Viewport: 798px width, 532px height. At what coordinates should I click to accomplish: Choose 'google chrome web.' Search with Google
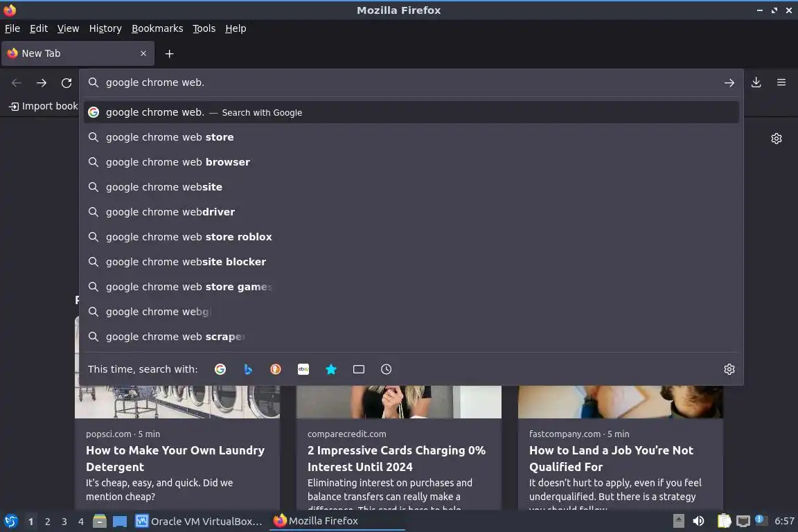tap(411, 112)
